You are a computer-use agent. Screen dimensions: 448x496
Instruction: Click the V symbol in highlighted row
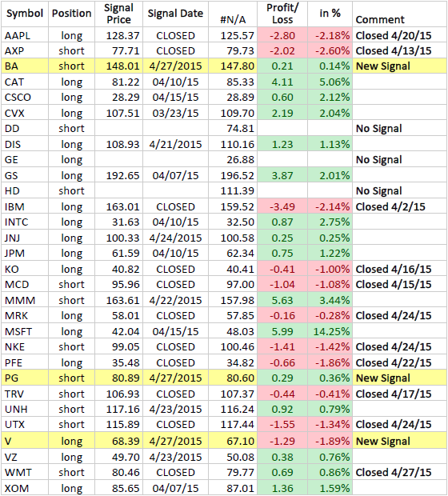25,441
